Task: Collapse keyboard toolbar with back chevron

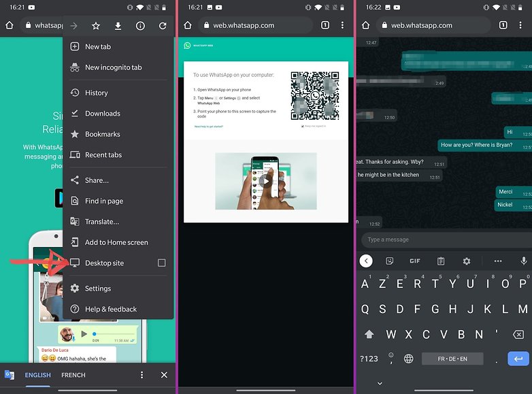Action: click(366, 261)
